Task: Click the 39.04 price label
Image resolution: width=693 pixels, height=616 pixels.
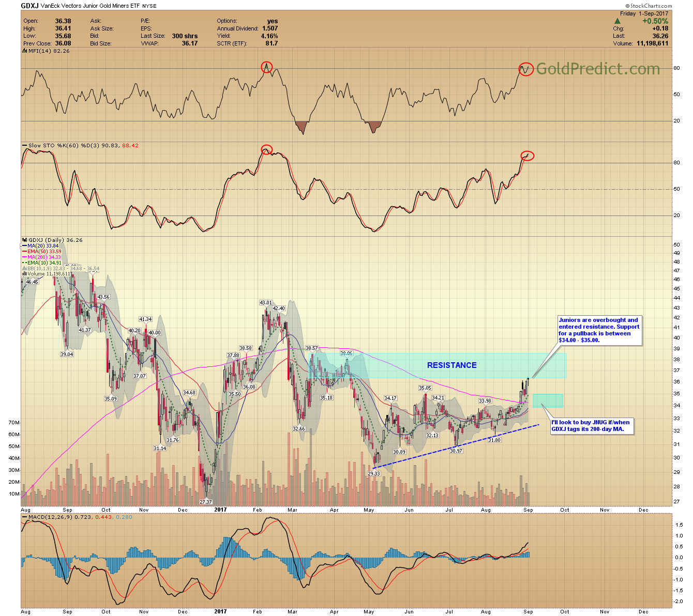Action: tap(67, 355)
